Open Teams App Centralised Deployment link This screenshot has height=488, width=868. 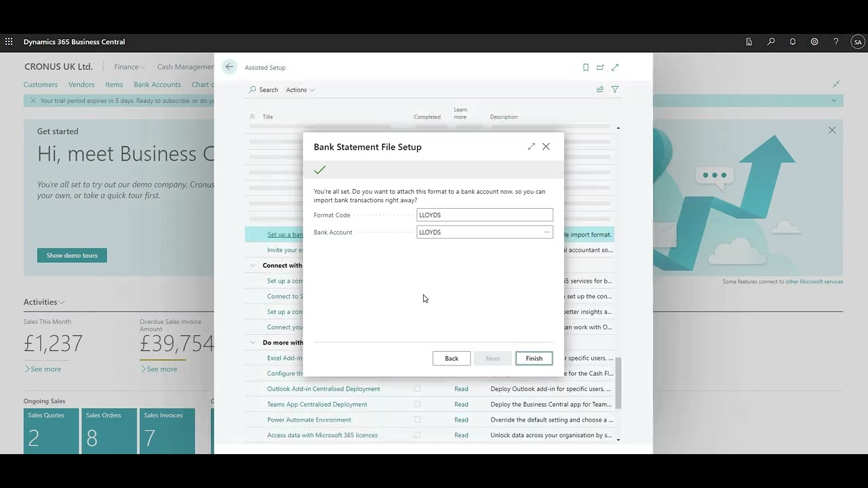(317, 405)
